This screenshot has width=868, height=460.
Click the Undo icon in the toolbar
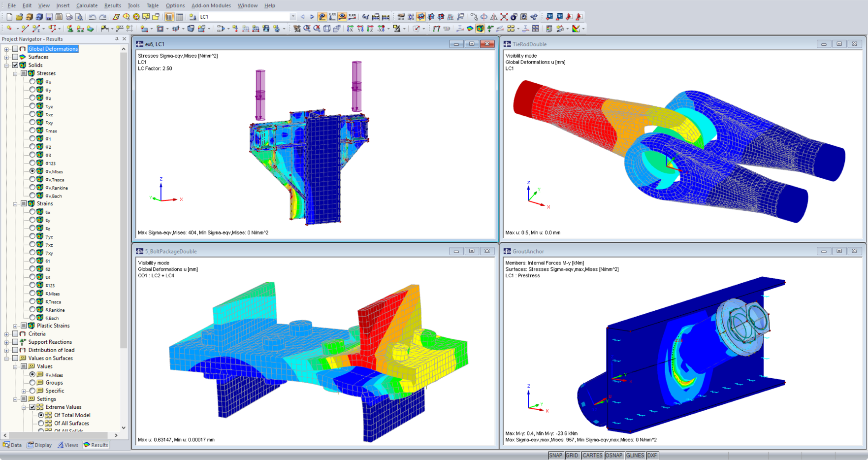point(93,16)
